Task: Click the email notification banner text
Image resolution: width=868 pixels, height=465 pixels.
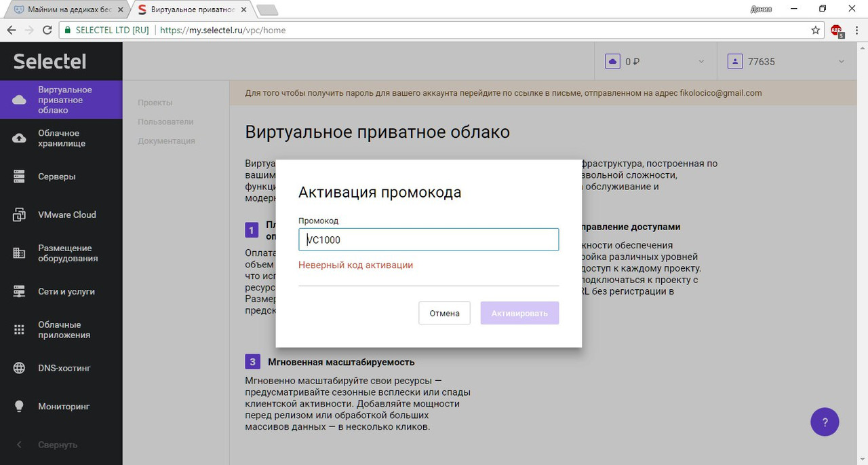Action: pyautogui.click(x=503, y=93)
